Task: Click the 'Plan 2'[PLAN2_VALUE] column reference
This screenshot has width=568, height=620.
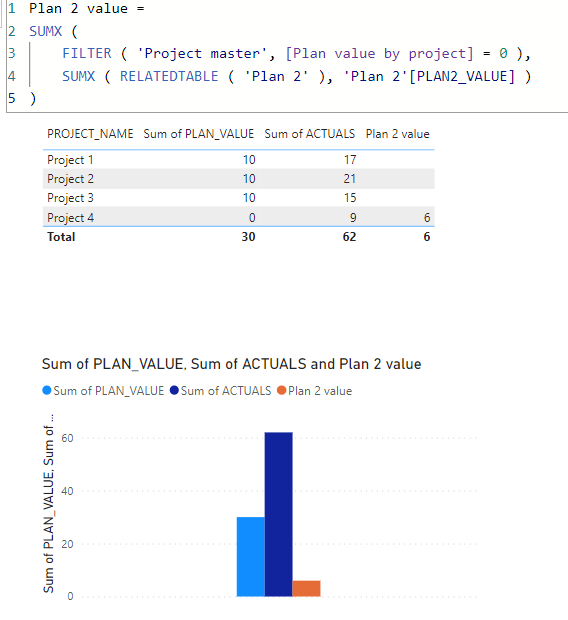Action: [x=429, y=76]
